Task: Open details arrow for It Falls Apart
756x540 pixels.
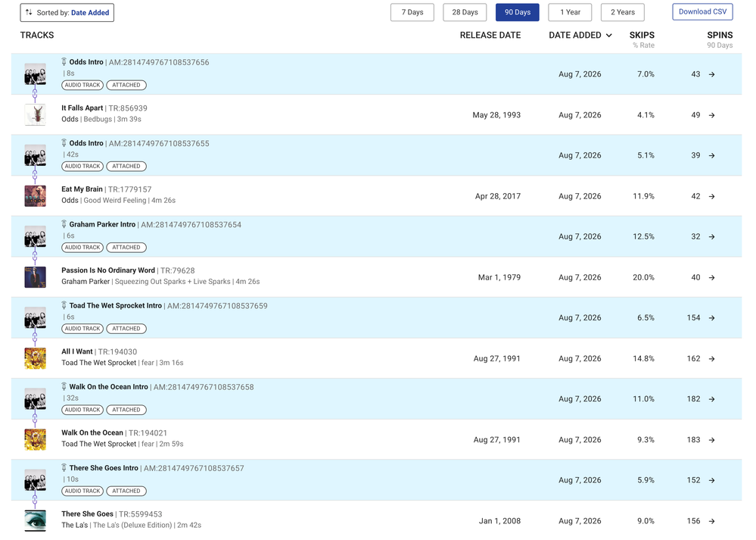Action: click(711, 115)
